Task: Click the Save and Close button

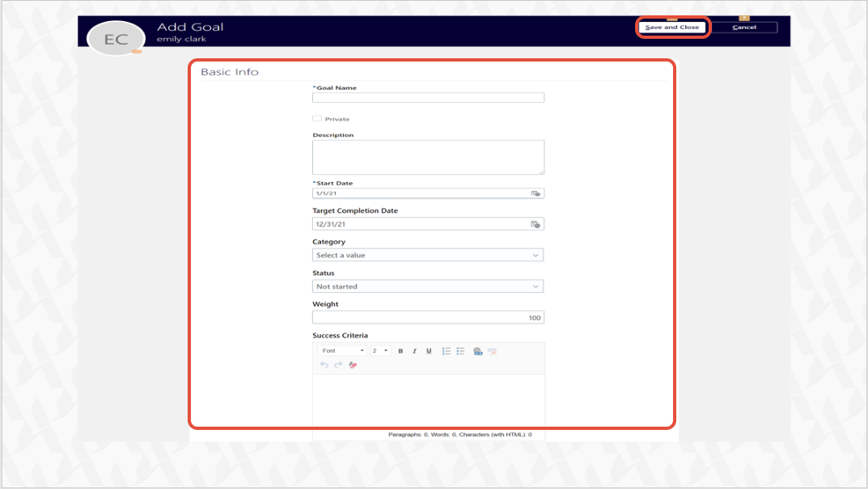Action: (672, 28)
